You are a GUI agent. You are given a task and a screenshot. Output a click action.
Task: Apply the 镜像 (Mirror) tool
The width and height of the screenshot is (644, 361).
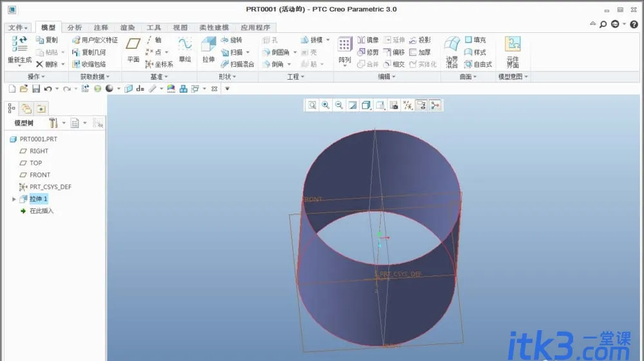coord(368,40)
